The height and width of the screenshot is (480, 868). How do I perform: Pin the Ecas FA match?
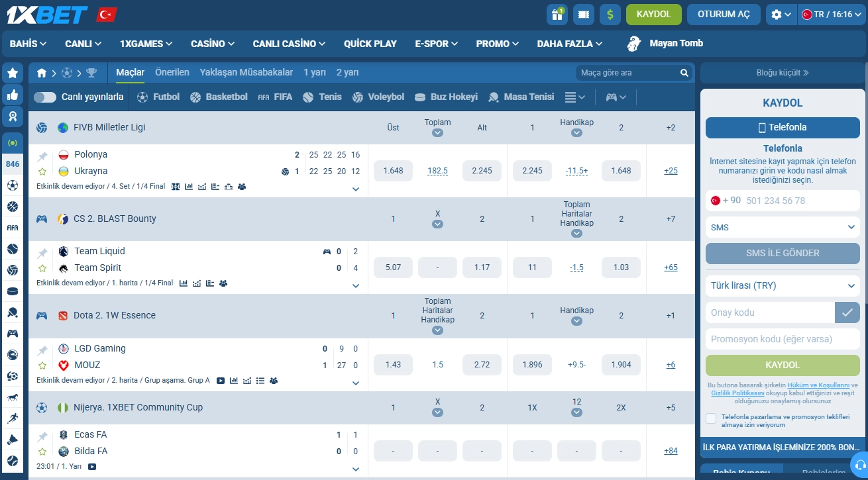click(42, 436)
